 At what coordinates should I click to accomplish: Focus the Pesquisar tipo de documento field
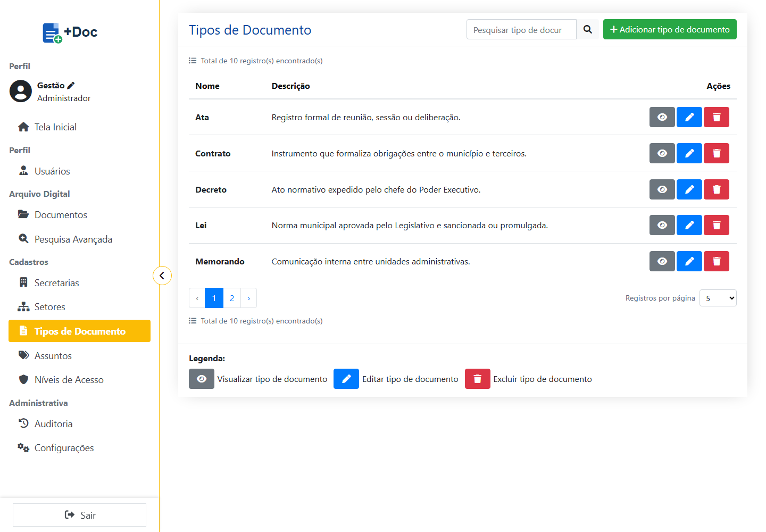pos(521,29)
